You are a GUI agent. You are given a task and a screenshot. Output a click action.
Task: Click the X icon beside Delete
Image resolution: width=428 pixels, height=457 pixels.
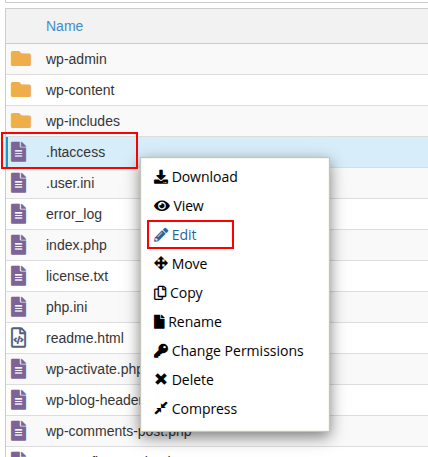click(x=161, y=379)
